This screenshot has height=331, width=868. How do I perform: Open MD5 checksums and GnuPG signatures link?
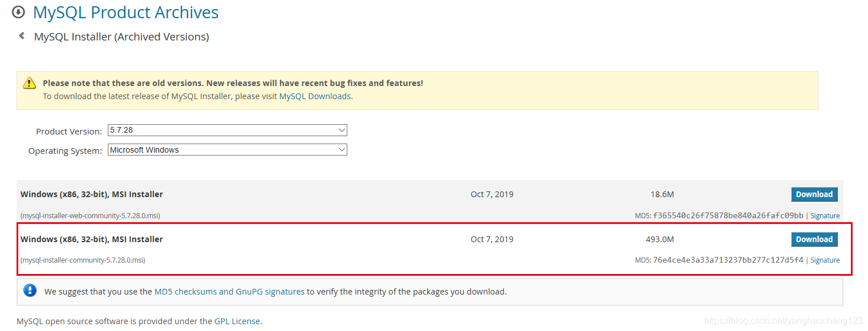[229, 291]
